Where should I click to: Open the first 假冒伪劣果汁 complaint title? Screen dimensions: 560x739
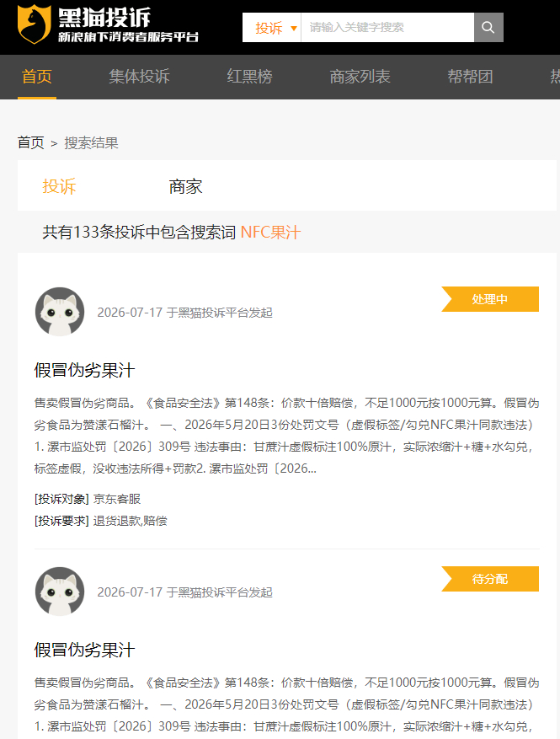coord(85,371)
